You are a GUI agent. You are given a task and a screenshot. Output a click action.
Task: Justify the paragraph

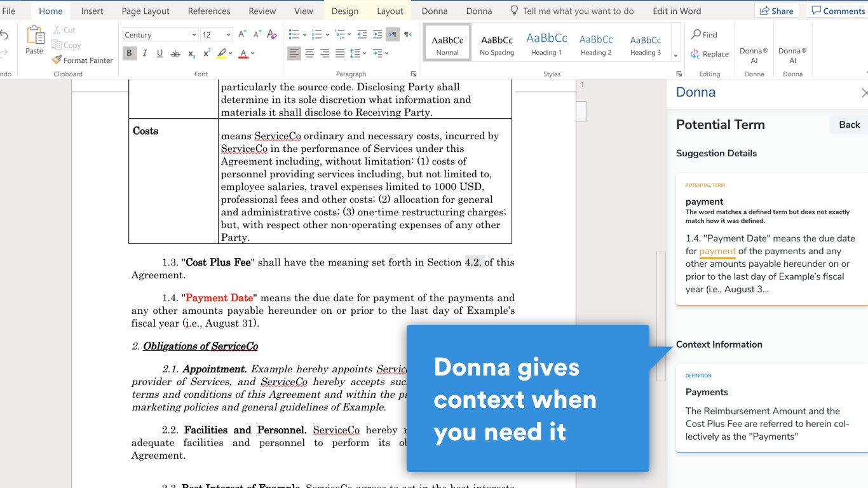[x=340, y=53]
